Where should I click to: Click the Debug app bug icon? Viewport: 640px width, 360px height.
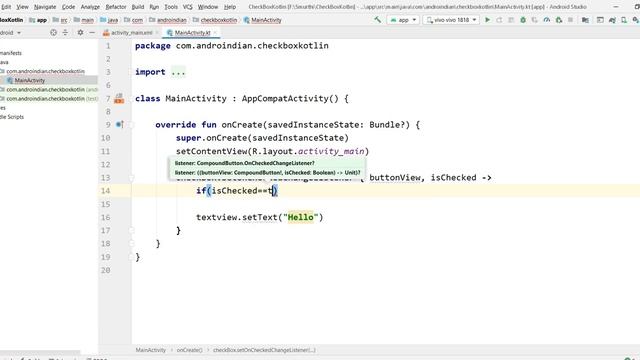tap(523, 20)
